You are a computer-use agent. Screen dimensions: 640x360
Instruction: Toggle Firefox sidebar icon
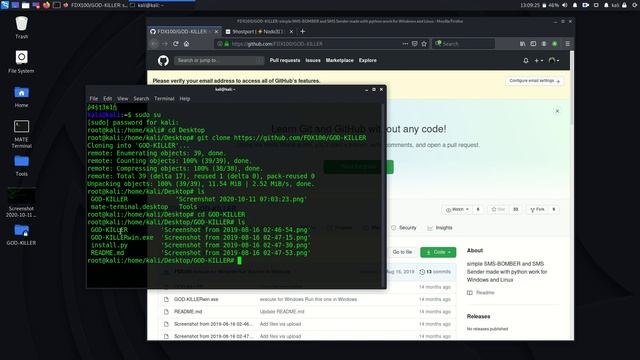pos(533,44)
